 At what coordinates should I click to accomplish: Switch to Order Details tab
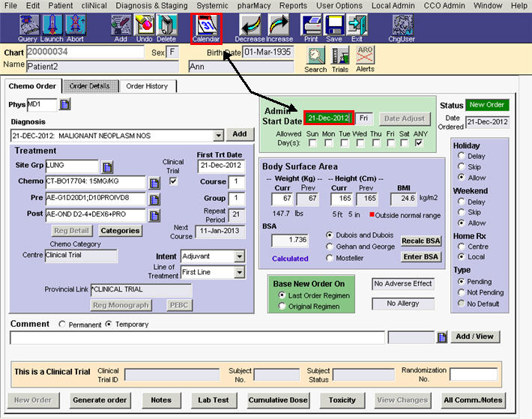tap(90, 86)
